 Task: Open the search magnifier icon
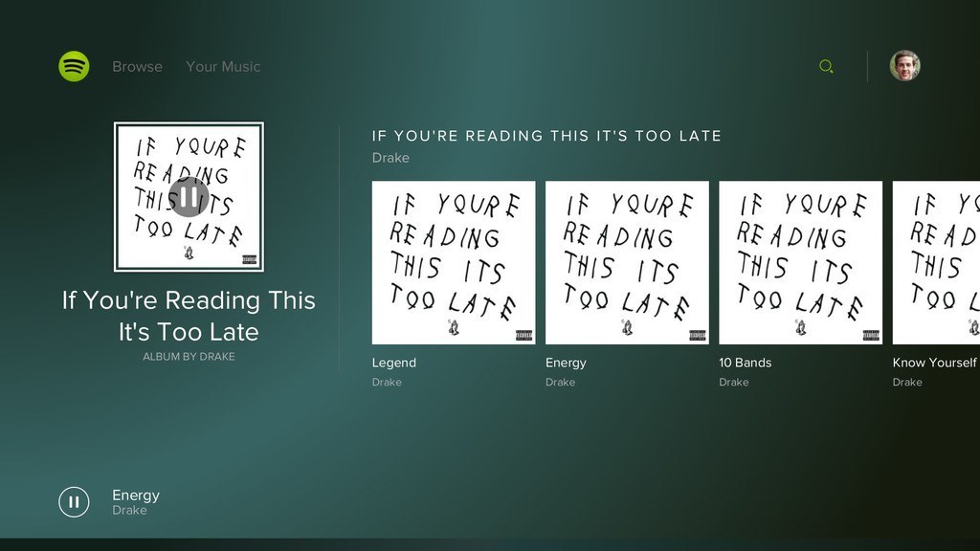click(826, 66)
